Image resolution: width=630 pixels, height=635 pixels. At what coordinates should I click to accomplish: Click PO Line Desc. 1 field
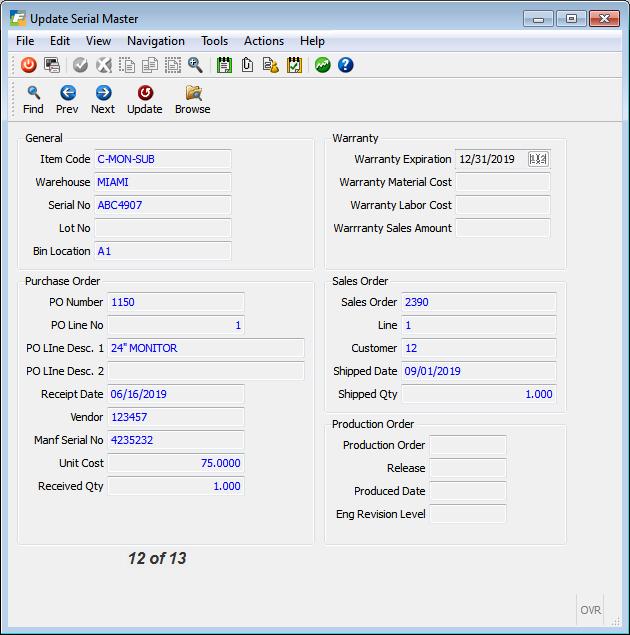206,348
